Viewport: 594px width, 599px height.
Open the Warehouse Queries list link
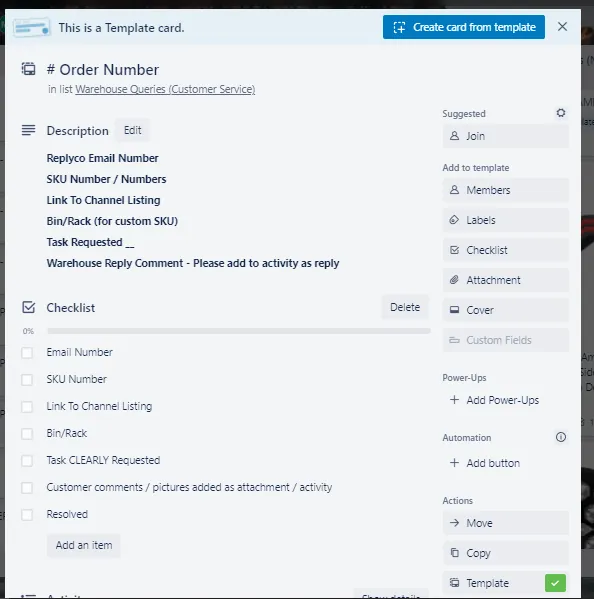[165, 89]
